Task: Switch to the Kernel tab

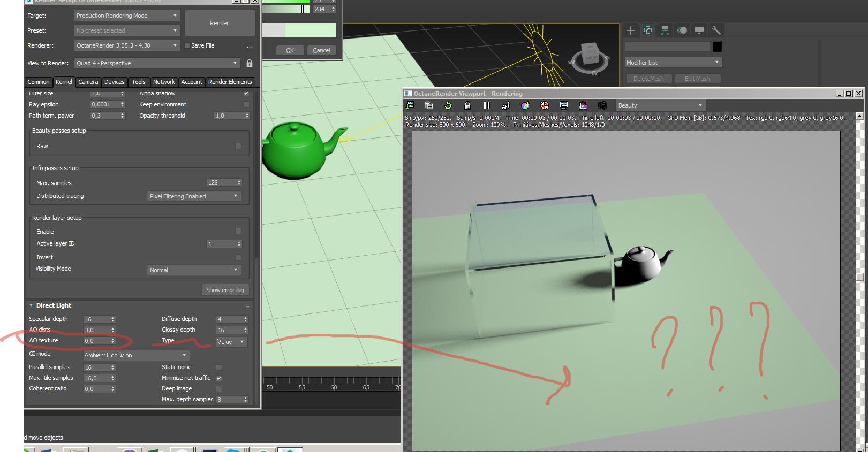Action: pyautogui.click(x=64, y=82)
